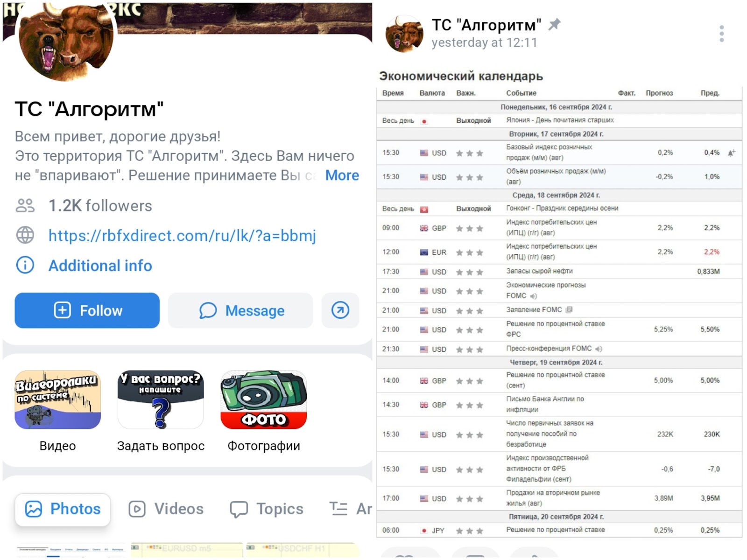The image size is (747, 560).
Task: Open three-dot menu on the post
Action: coord(722,34)
